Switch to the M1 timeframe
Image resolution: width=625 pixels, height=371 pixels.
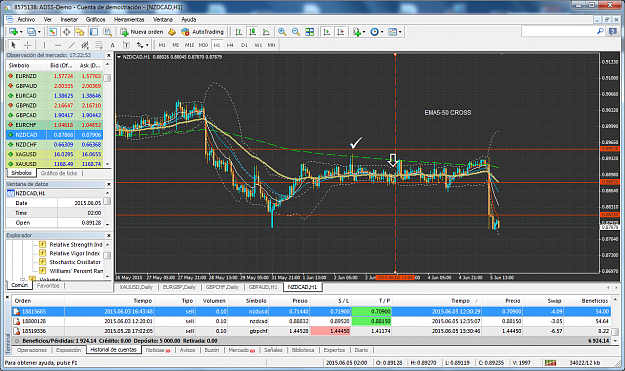162,45
